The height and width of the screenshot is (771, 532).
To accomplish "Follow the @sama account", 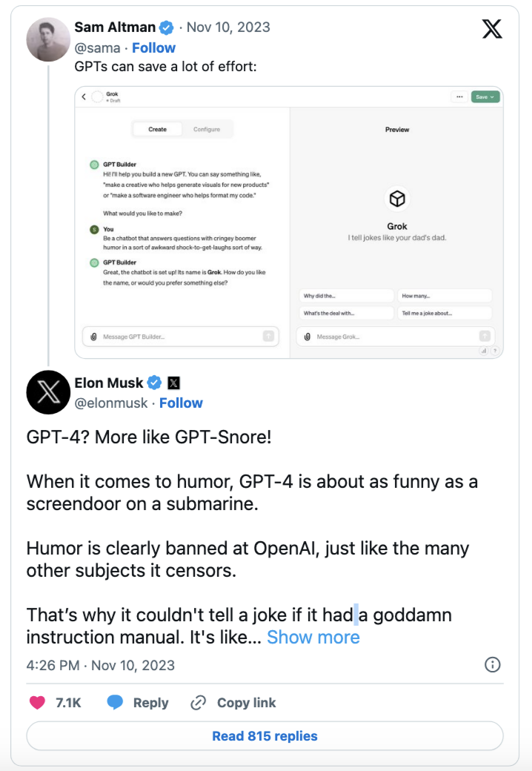I will click(x=154, y=47).
